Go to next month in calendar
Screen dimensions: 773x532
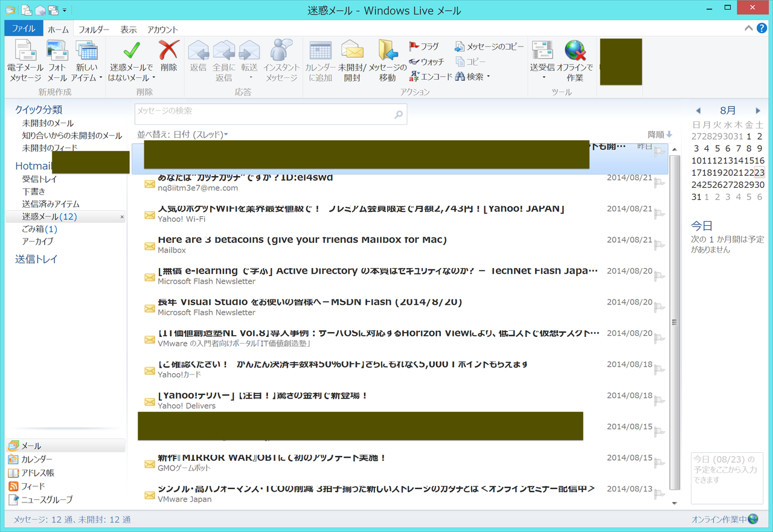coord(758,111)
